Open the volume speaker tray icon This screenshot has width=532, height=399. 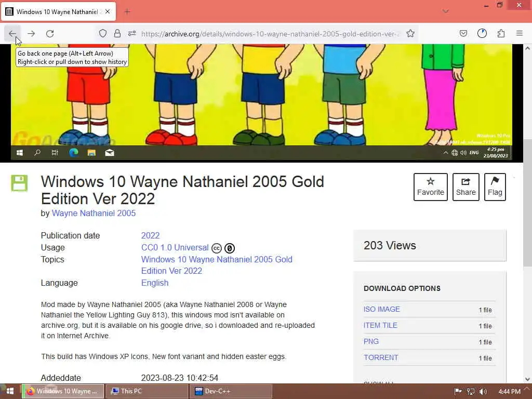[483, 392]
